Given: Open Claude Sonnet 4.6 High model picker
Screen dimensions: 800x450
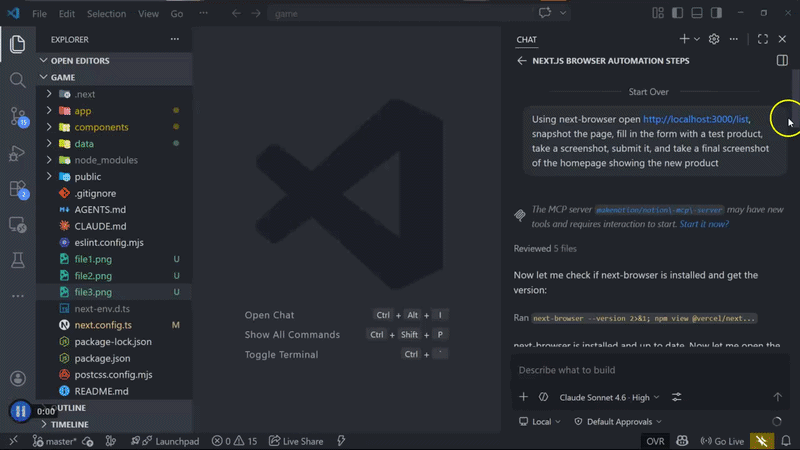Looking at the screenshot, I should pos(609,397).
